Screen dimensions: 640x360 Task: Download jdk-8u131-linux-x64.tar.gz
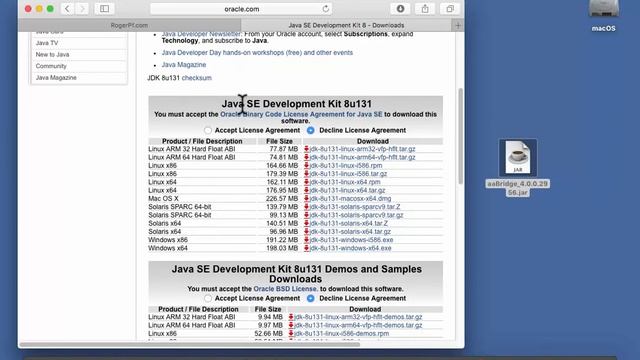[347, 191]
